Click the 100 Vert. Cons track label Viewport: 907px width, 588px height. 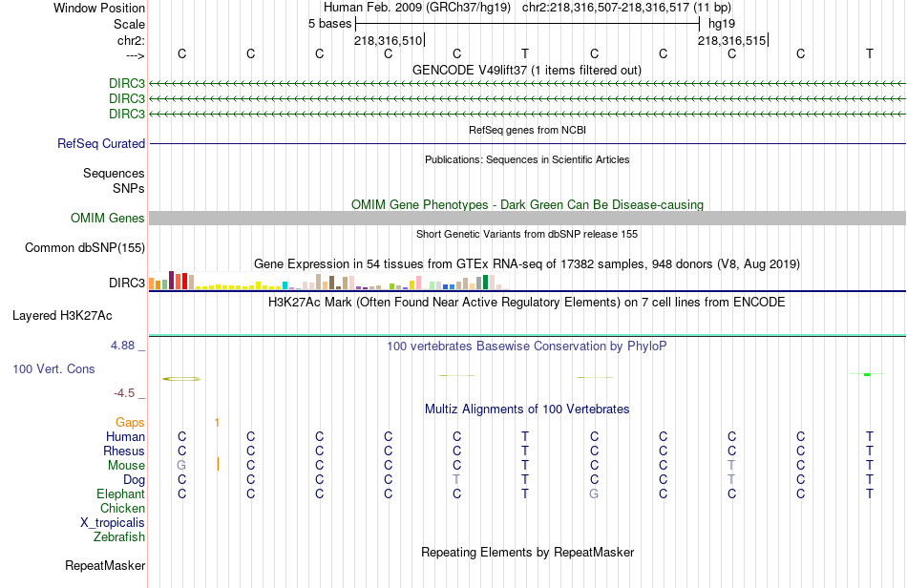pyautogui.click(x=53, y=368)
